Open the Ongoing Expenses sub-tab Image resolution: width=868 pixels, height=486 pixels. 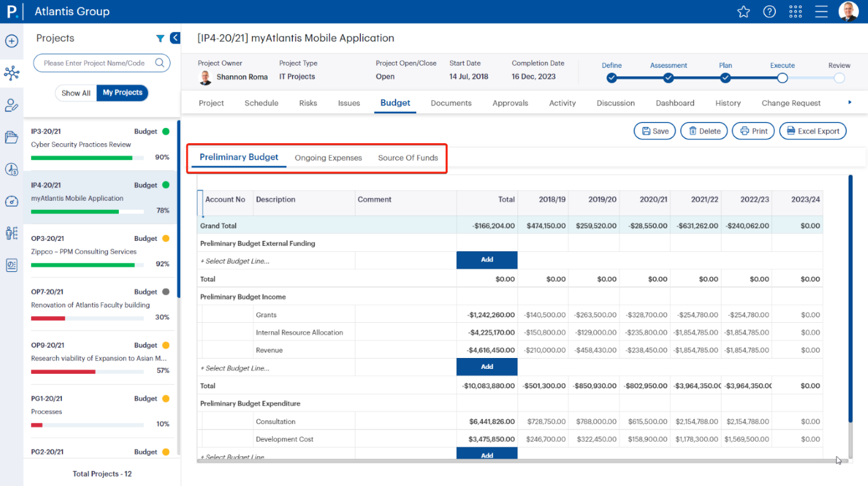[328, 158]
